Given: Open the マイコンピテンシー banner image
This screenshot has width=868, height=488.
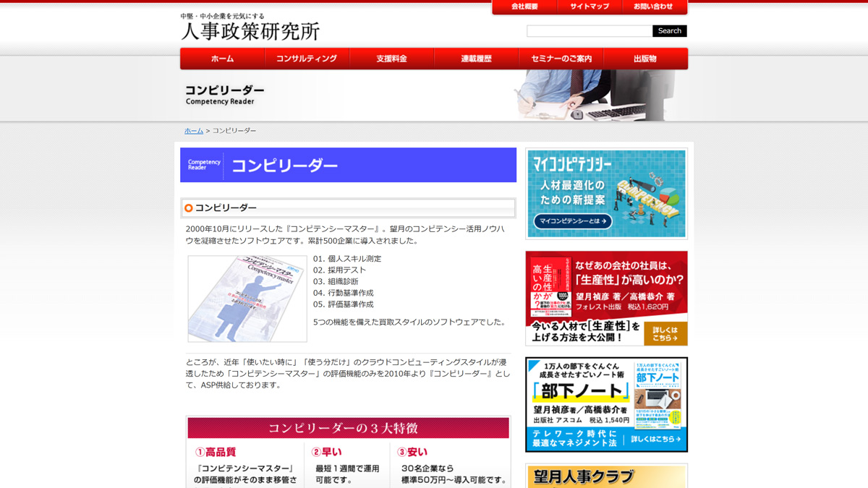Looking at the screenshot, I should click(606, 184).
